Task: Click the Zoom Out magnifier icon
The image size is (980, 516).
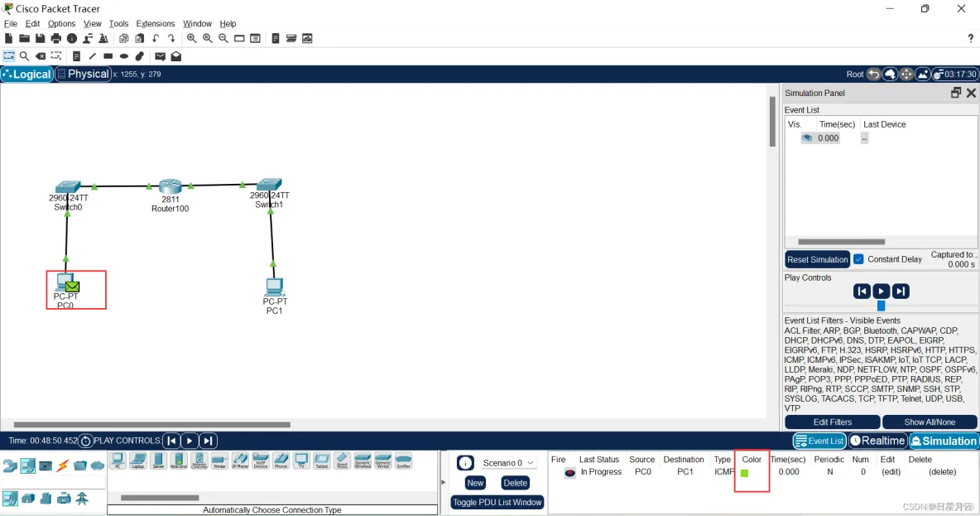Action: pyautogui.click(x=223, y=39)
